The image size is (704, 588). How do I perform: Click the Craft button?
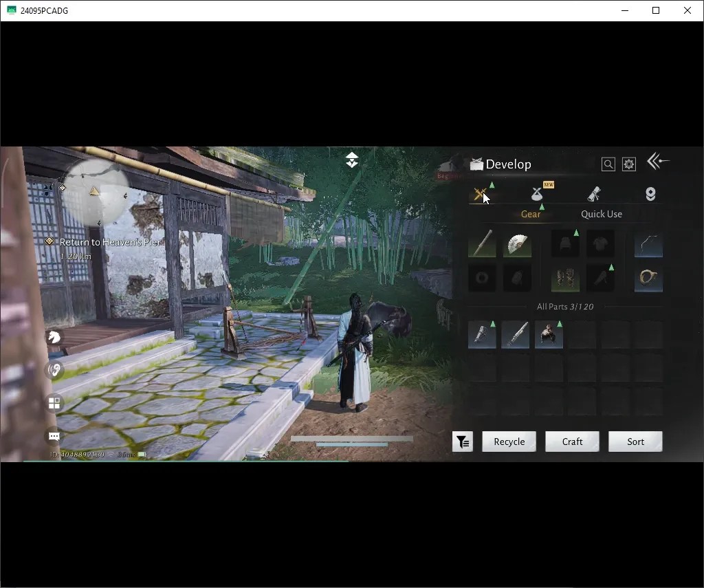[x=572, y=442]
